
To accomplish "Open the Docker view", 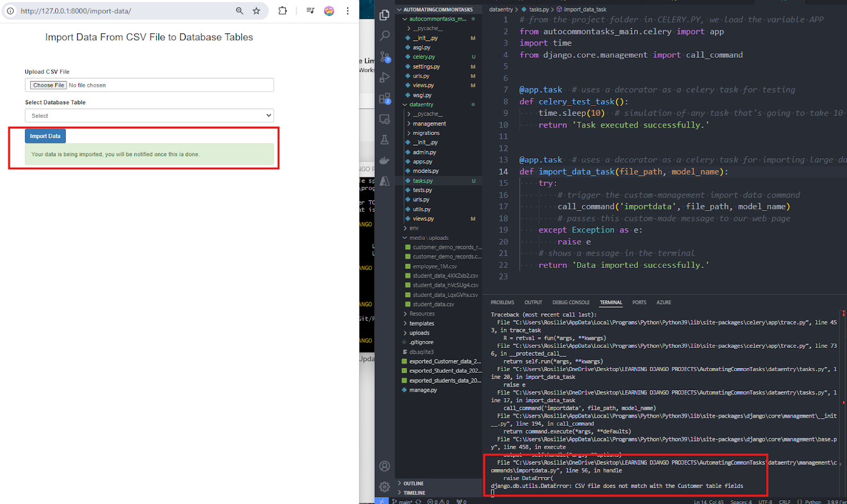I will point(385,160).
